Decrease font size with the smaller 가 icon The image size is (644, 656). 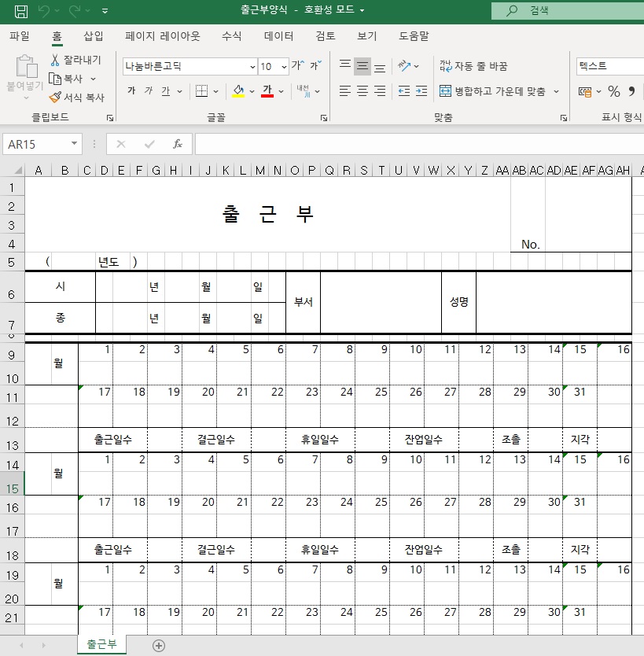(x=316, y=66)
